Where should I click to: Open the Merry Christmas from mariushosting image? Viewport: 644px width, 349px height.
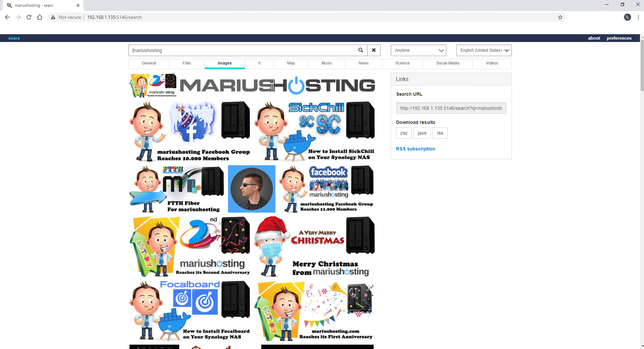coord(315,247)
